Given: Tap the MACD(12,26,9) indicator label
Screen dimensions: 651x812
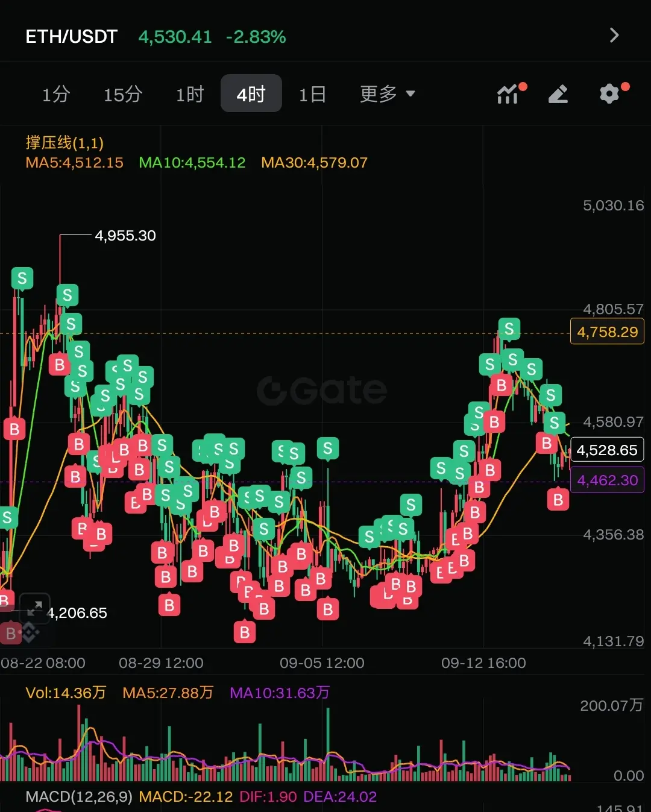Looking at the screenshot, I should point(79,797).
